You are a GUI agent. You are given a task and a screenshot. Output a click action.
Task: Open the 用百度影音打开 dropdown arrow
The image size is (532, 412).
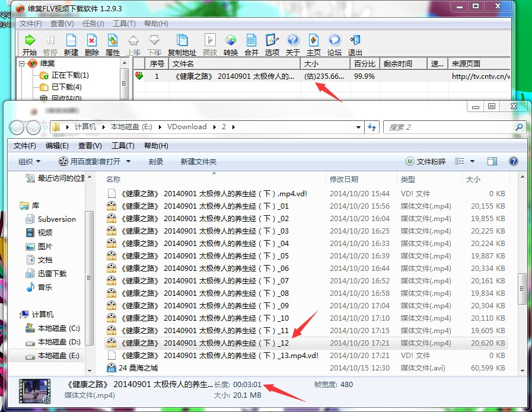(x=127, y=161)
